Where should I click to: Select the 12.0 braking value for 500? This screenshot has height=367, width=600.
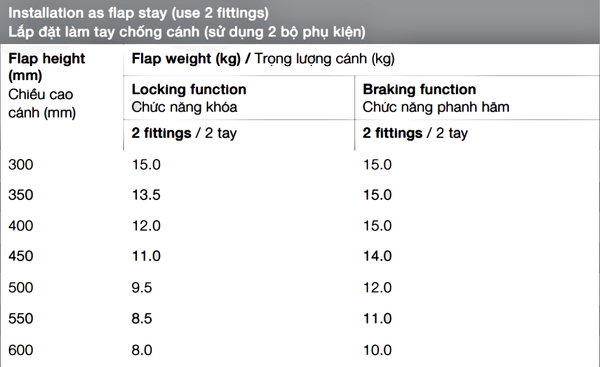[377, 287]
